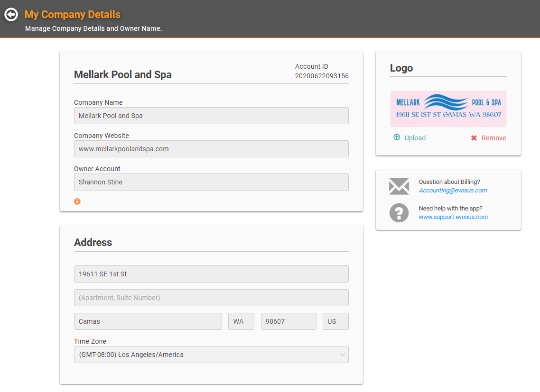Visit www.support.evosus.com help link
Viewport: 540px width, 392px height.
453,217
